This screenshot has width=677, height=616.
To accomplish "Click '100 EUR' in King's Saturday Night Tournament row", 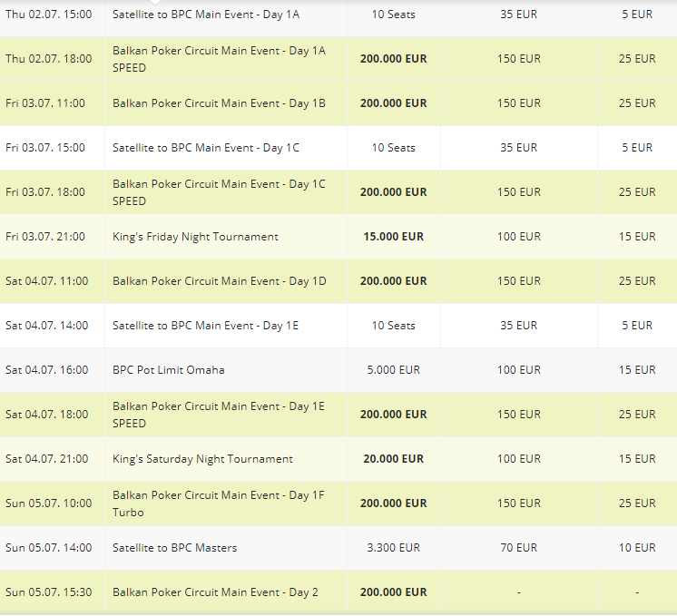I will (x=518, y=459).
